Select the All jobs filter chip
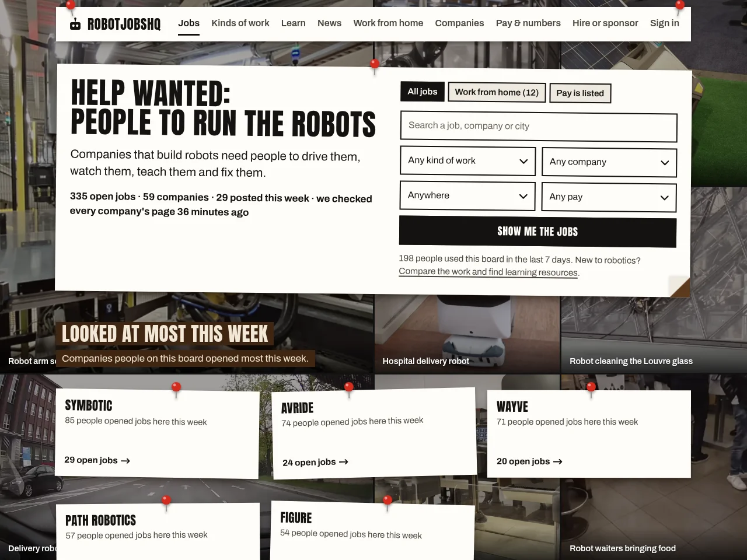The width and height of the screenshot is (747, 560). coord(423,92)
